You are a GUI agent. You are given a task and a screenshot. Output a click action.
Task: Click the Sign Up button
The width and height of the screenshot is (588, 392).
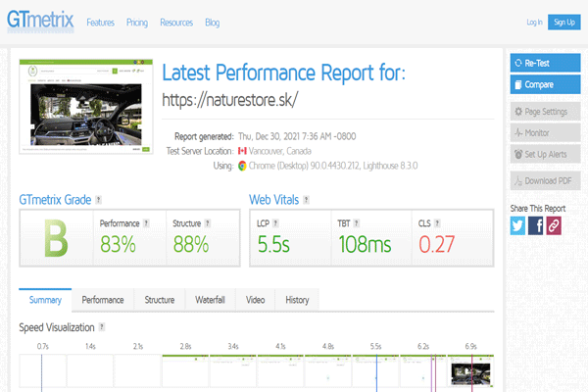pos(563,22)
